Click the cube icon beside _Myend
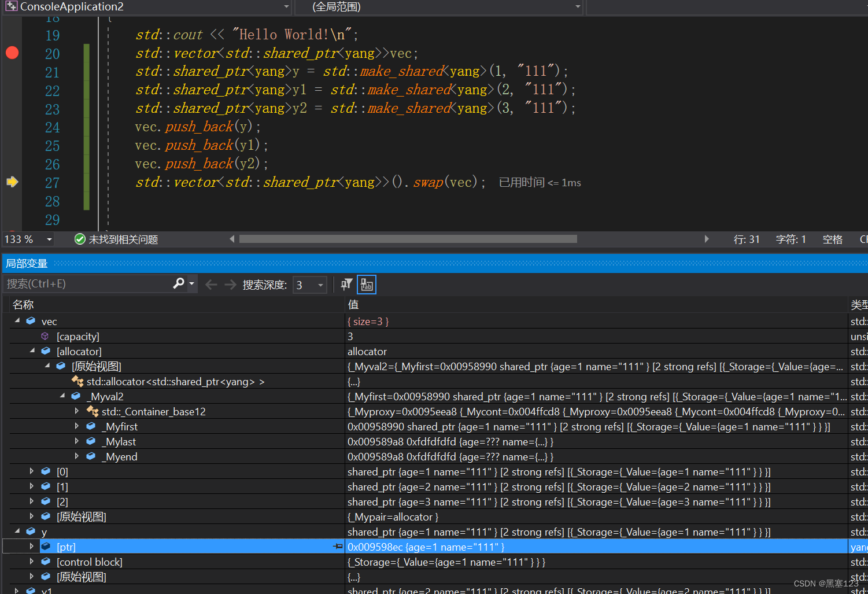Viewport: 868px width, 594px height. [x=91, y=456]
